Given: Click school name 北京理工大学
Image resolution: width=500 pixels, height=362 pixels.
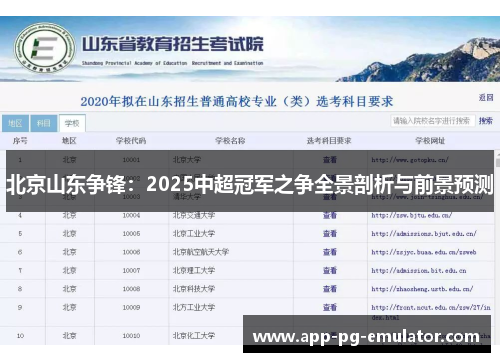Looking at the screenshot, I should 194,270.
